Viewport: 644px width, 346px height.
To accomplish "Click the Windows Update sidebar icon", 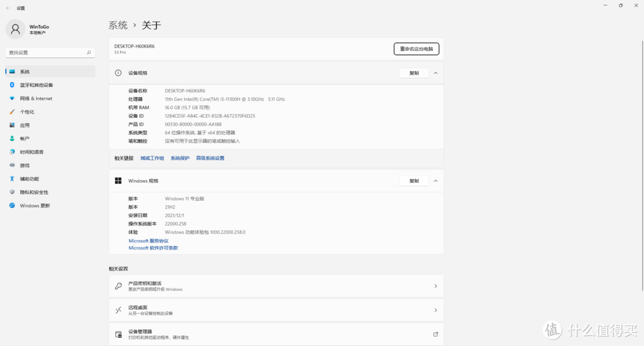I will click(x=12, y=205).
